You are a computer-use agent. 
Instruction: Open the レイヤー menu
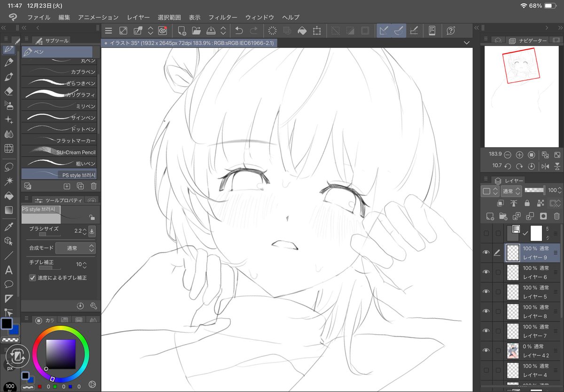pyautogui.click(x=138, y=17)
